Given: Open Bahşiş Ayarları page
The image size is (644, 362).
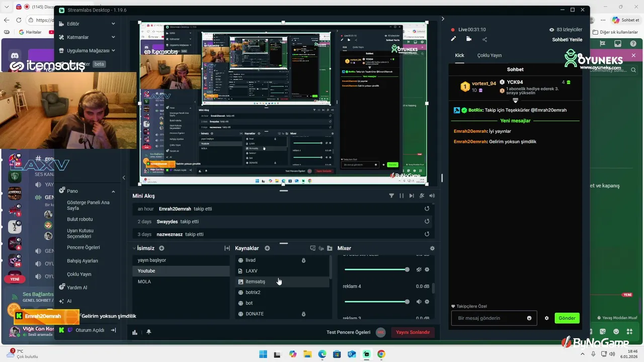Looking at the screenshot, I should coord(83,261).
